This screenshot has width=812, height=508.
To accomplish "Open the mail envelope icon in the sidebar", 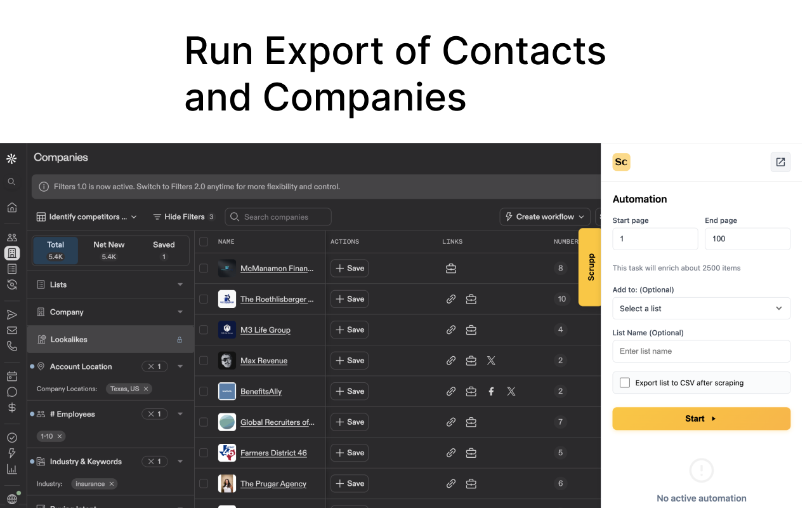I will (x=11, y=330).
